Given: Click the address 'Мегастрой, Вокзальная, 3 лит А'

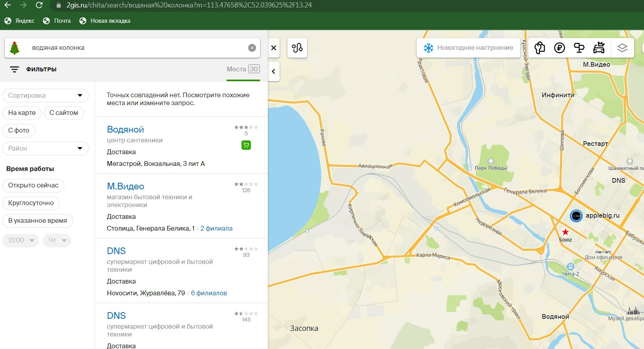Looking at the screenshot, I should click(x=156, y=164).
